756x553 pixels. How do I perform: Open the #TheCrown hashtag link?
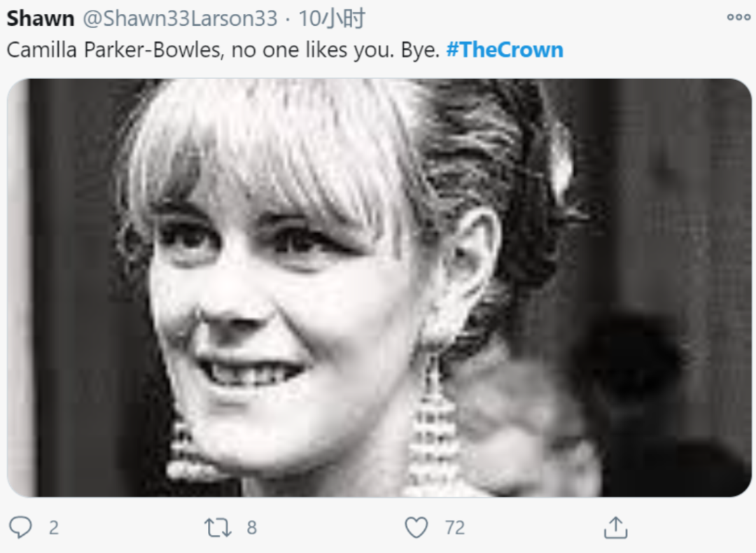coord(505,50)
